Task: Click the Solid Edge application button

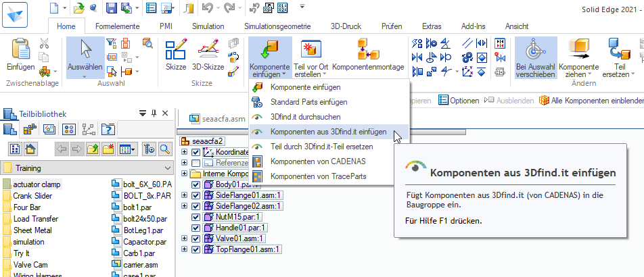Action: pos(15,15)
